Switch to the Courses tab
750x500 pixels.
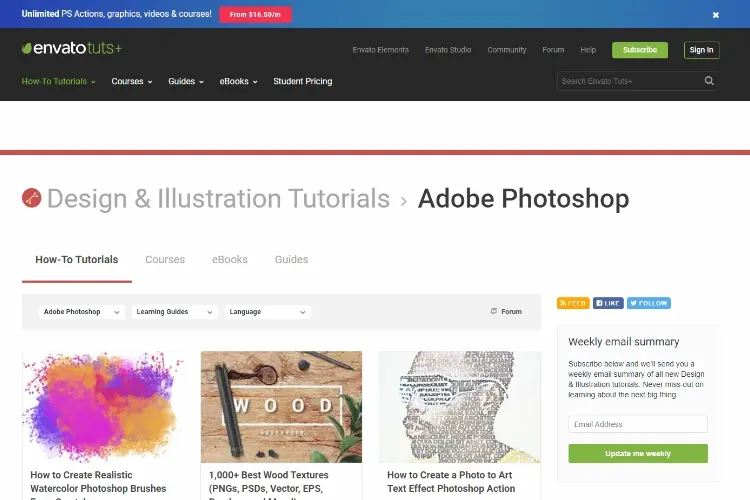[165, 259]
